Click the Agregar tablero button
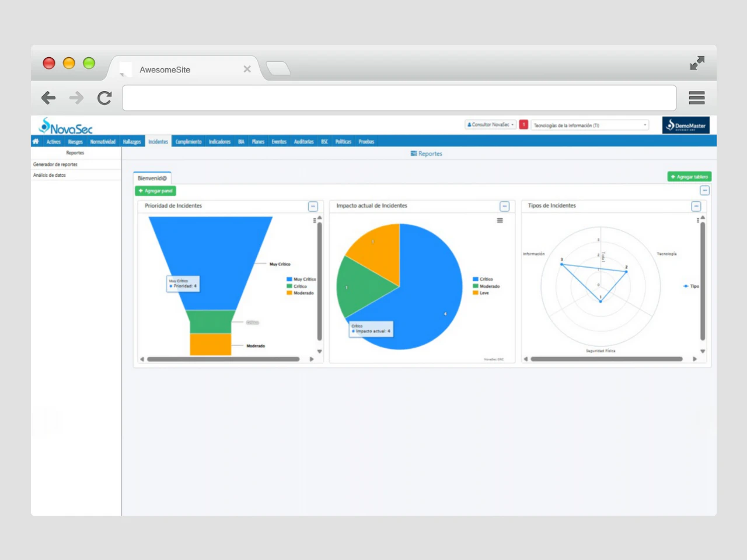 coord(689,177)
